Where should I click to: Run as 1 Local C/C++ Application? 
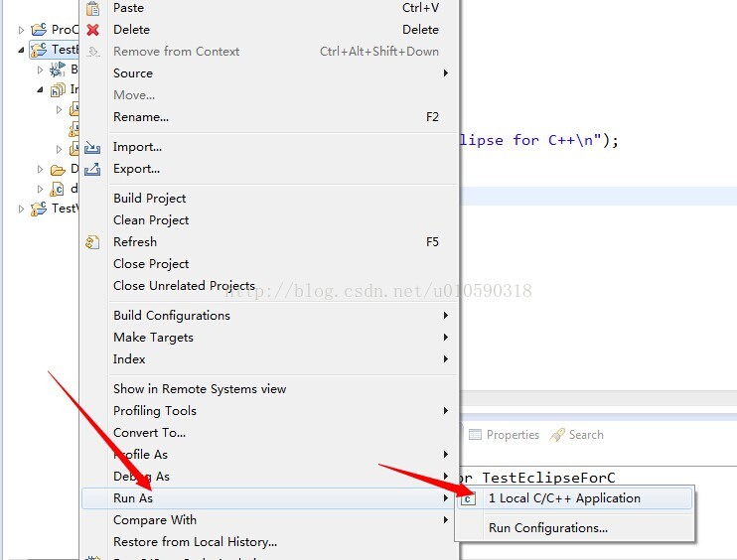(575, 498)
